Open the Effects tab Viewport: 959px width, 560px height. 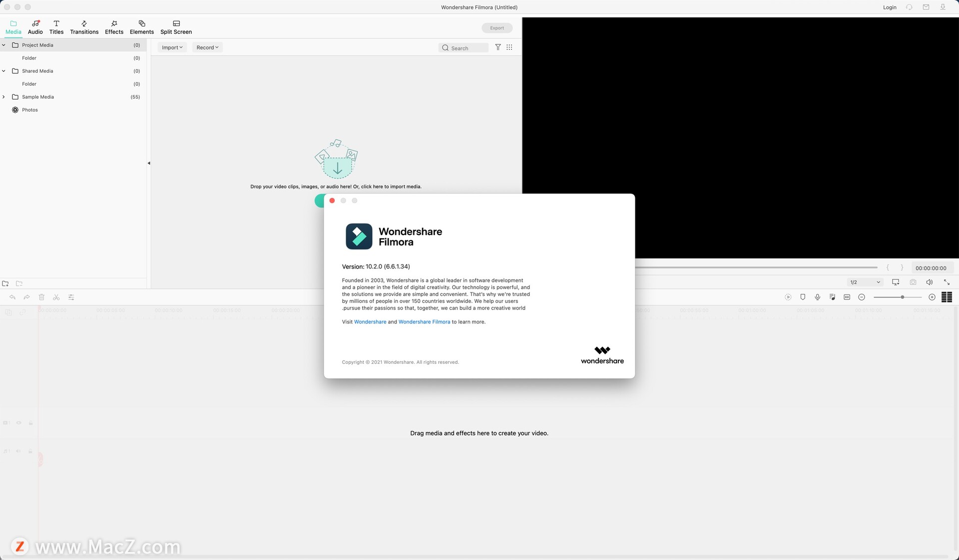(114, 27)
